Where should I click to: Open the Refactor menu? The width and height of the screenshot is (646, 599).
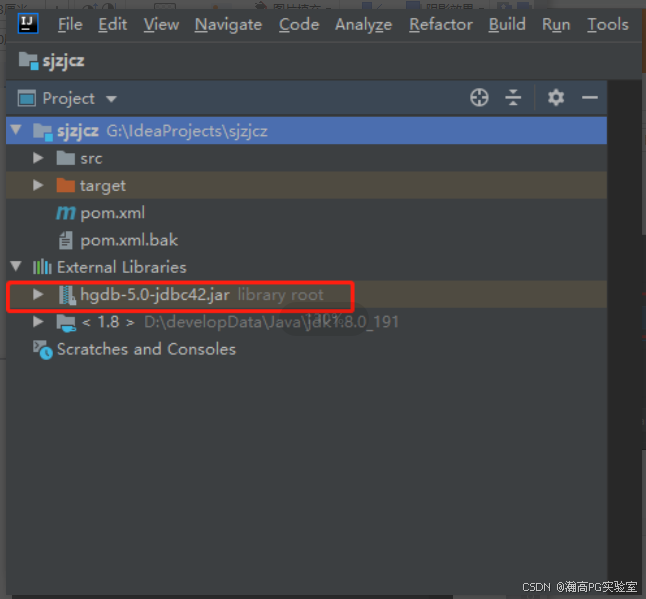[441, 24]
